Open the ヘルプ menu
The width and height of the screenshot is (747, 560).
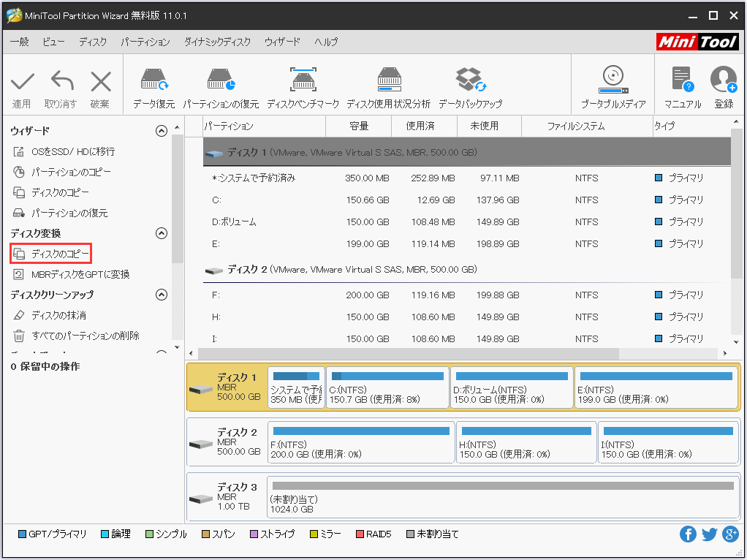(x=326, y=42)
